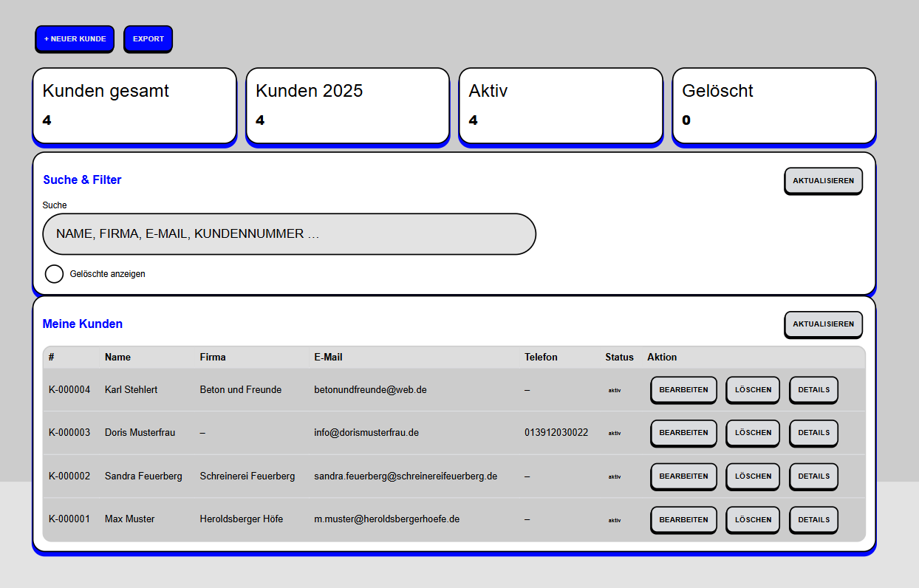
Task: Click the + Neuer Kunde button
Action: click(75, 39)
